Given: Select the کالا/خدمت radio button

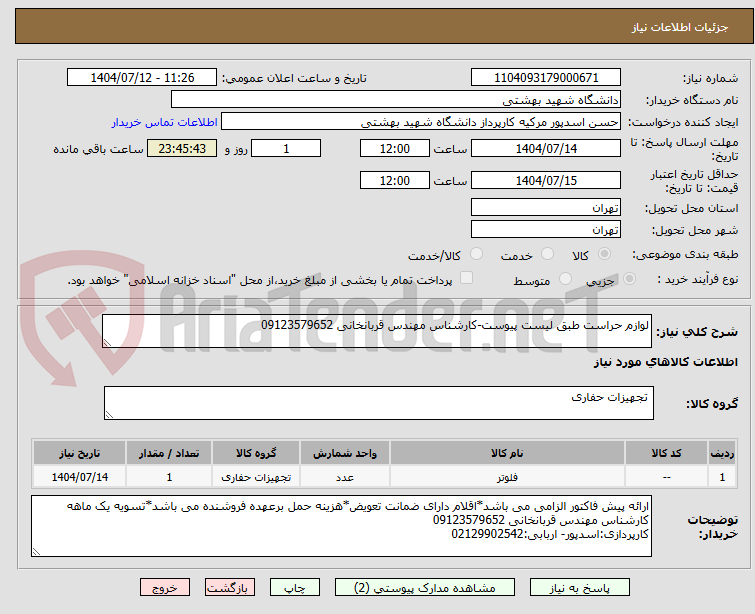Looking at the screenshot, I should 476,254.
